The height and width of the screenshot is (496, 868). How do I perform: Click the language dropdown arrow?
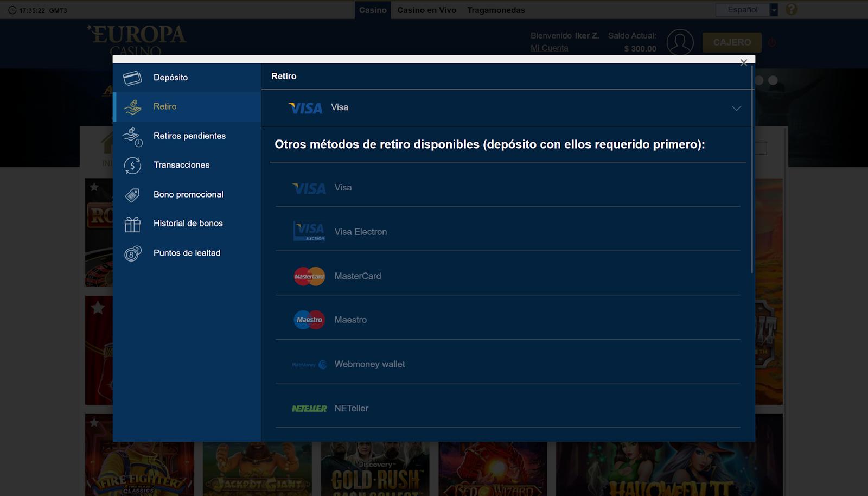(x=774, y=10)
